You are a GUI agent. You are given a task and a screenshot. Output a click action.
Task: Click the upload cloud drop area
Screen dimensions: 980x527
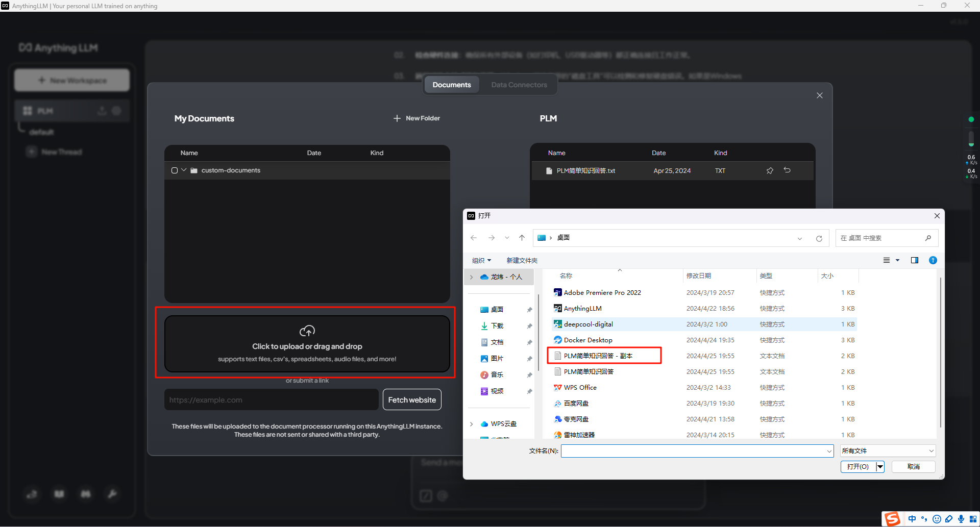[x=307, y=344]
